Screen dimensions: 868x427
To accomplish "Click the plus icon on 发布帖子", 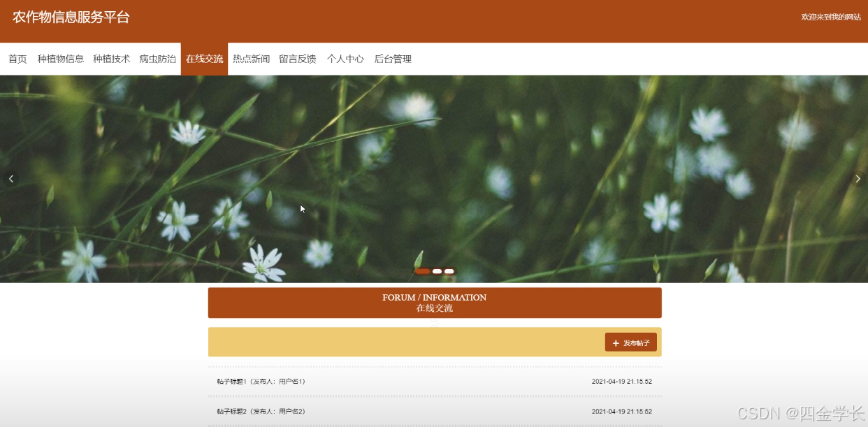I will click(x=616, y=343).
